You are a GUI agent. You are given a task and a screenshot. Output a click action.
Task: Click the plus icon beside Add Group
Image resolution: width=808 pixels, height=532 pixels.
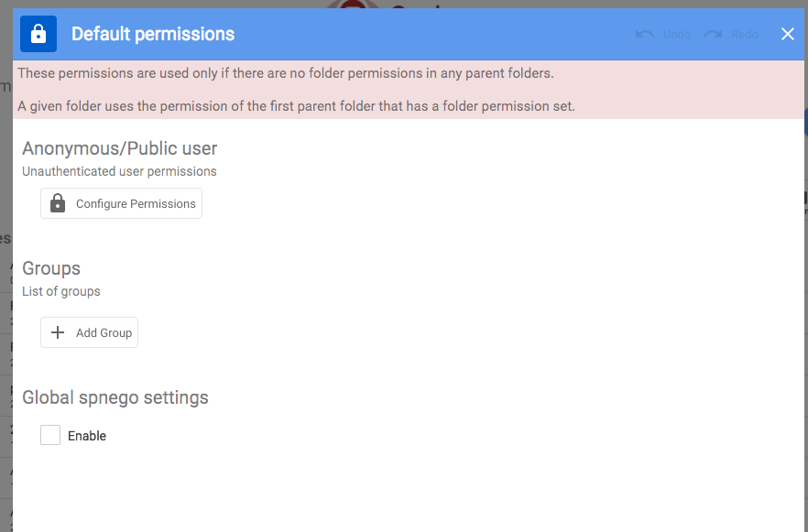(58, 332)
